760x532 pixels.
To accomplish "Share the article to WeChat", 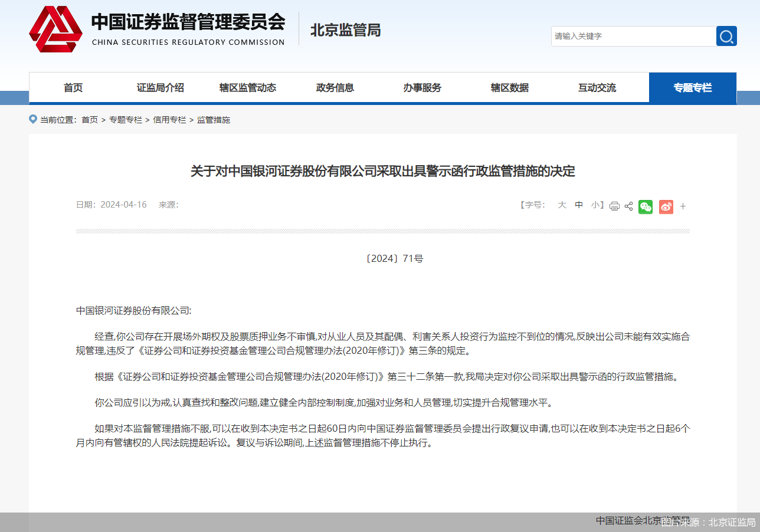I will 645,206.
